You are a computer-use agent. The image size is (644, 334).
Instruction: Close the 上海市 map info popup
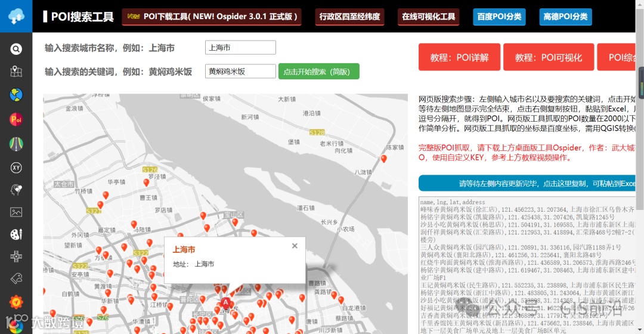[295, 246]
